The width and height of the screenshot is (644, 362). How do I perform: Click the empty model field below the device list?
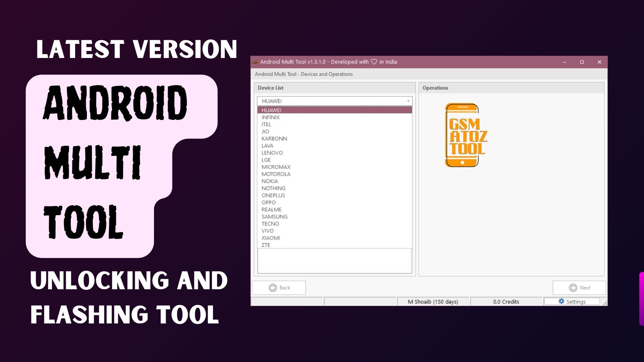tap(334, 261)
